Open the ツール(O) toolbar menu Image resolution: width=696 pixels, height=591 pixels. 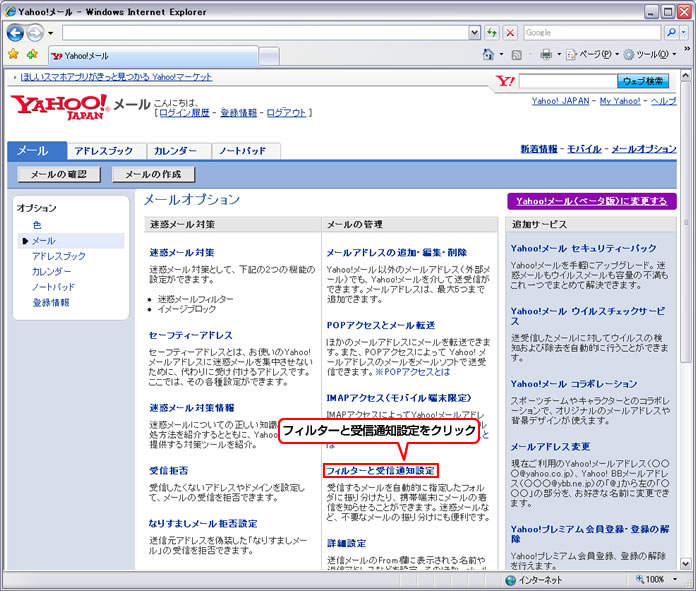(x=649, y=54)
